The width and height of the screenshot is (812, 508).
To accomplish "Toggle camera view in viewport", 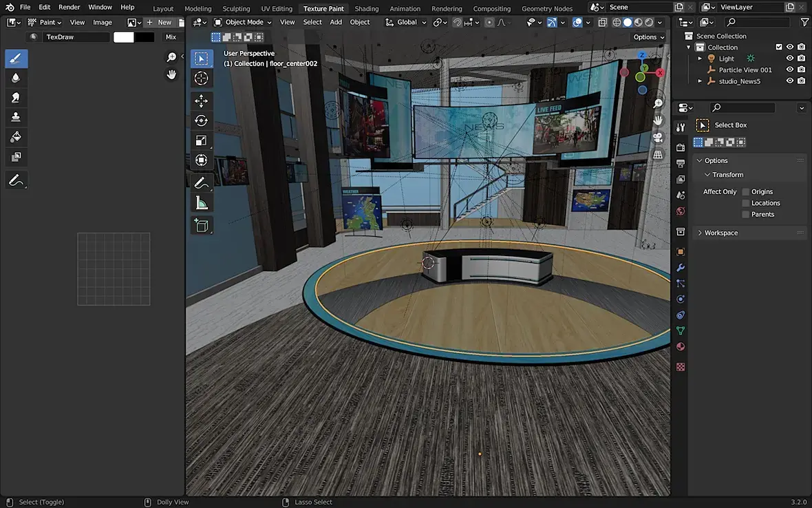I will pos(658,138).
